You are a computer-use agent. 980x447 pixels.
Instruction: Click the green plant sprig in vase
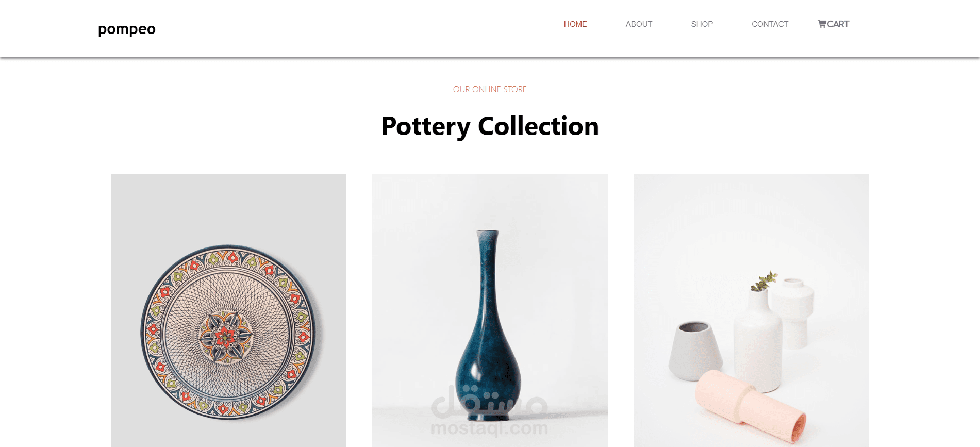click(764, 281)
